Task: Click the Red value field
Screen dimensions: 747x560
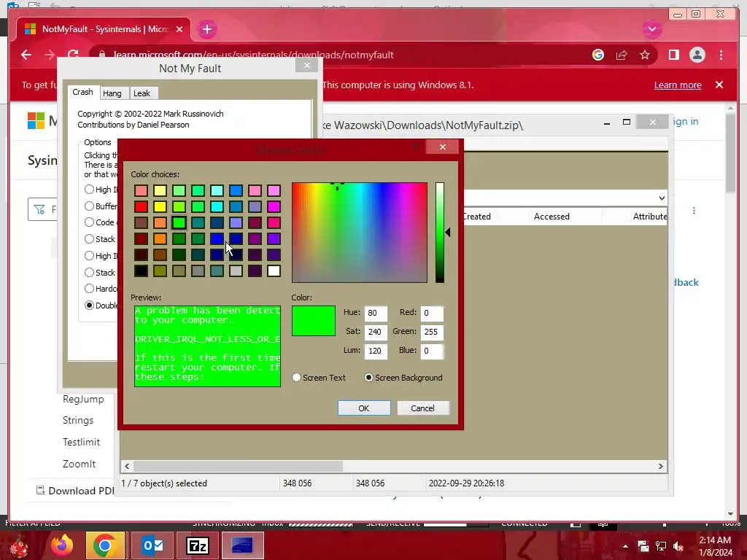Action: 432,313
